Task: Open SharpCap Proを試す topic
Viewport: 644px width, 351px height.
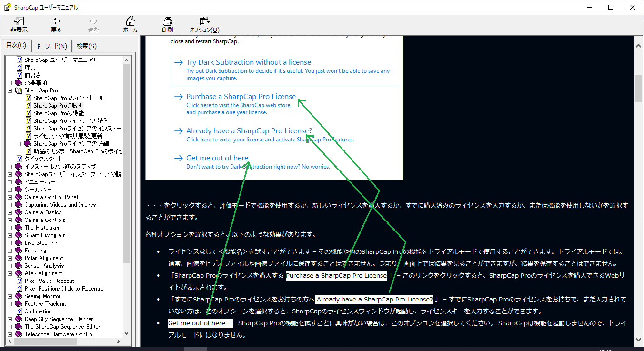Action: click(58, 106)
